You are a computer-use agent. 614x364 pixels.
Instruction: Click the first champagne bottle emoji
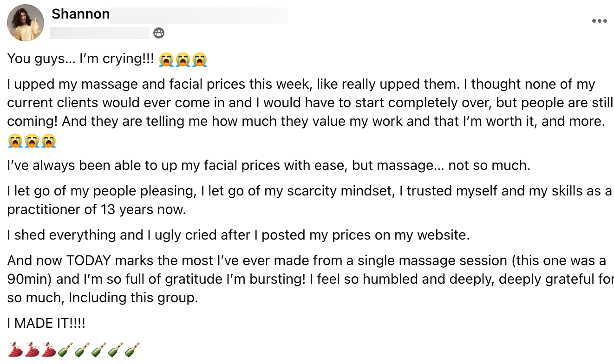pyautogui.click(x=65, y=350)
